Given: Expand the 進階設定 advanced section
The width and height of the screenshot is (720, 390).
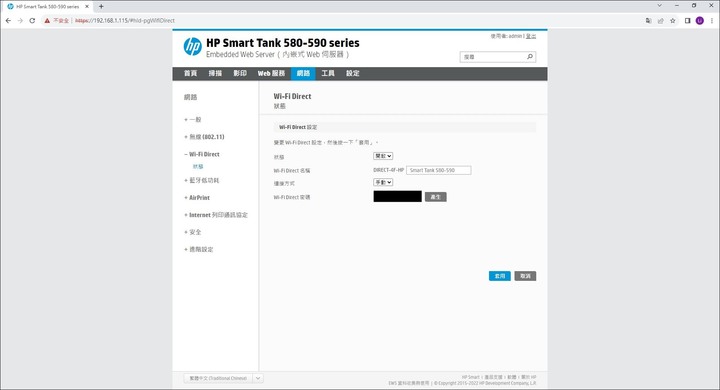Looking at the screenshot, I should click(x=199, y=249).
